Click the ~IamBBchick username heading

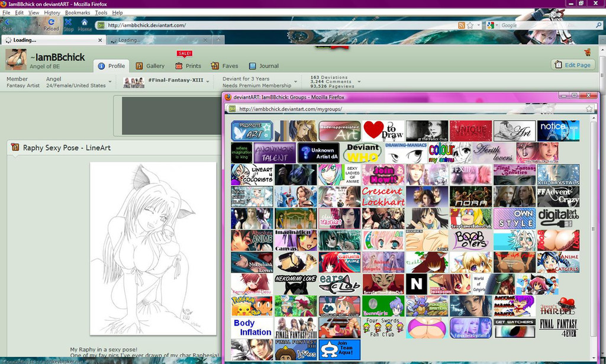[57, 57]
